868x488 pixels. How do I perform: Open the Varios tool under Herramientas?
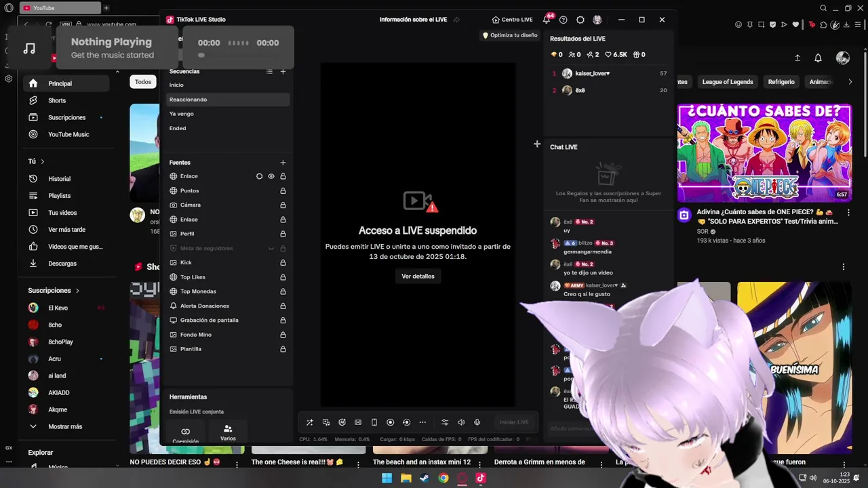click(228, 432)
